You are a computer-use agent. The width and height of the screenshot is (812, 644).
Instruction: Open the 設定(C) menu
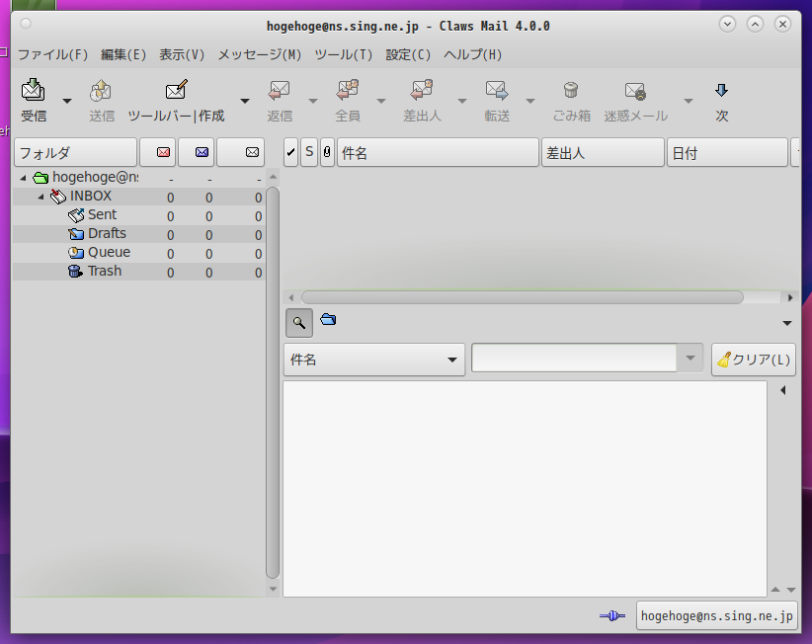tap(408, 54)
